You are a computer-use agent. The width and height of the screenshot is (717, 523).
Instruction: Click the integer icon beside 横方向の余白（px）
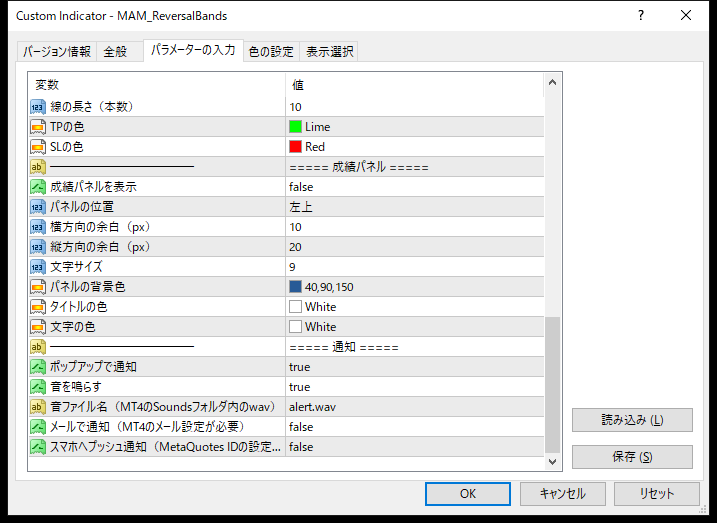pos(38,227)
